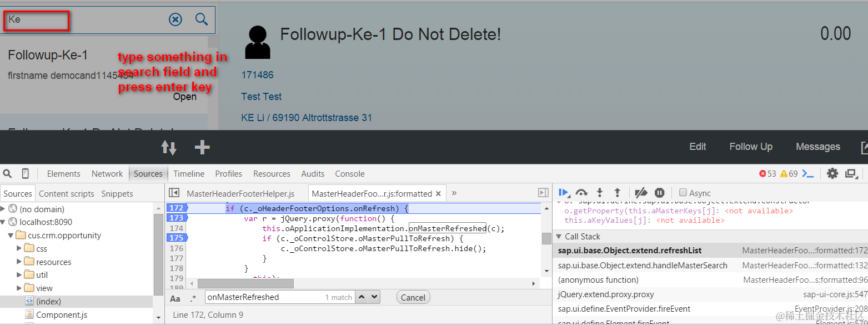Toggle breakpoint on line 173
Screen dimensions: 868x325
[x=177, y=218]
